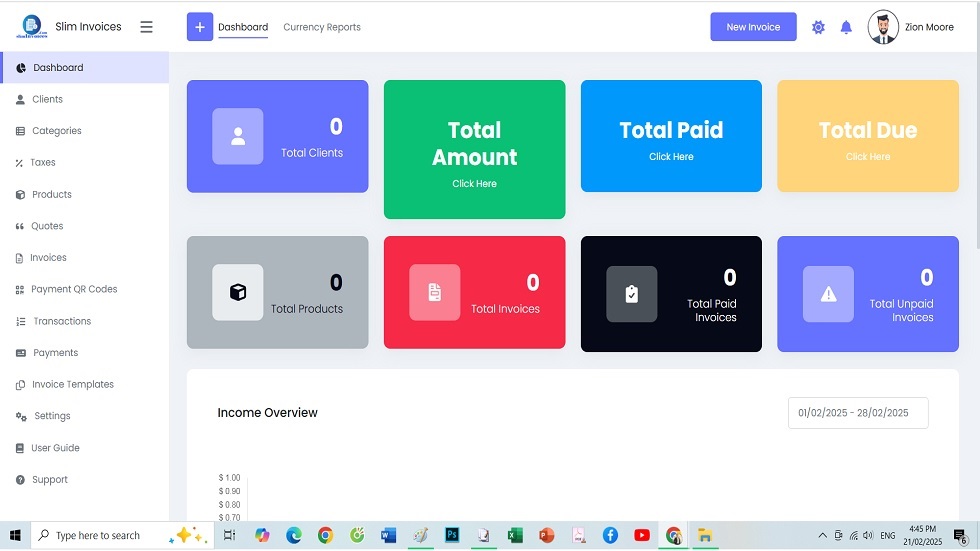Click the Total Unpaid Invoices warning icon
The width and height of the screenshot is (980, 551).
[x=828, y=294]
